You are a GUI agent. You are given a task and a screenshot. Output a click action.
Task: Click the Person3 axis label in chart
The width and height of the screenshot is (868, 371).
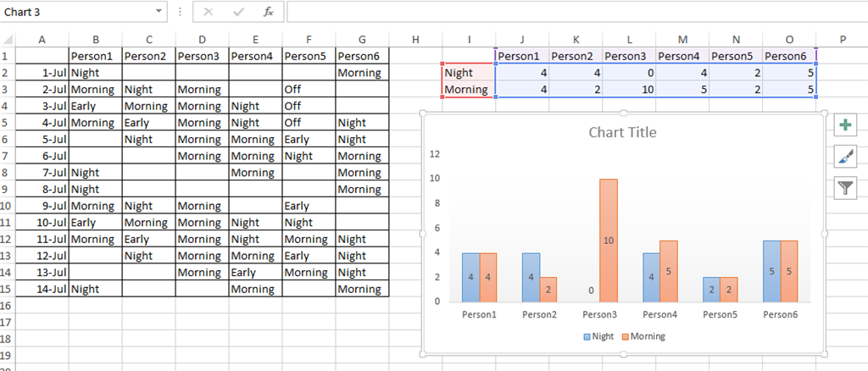[x=600, y=314]
